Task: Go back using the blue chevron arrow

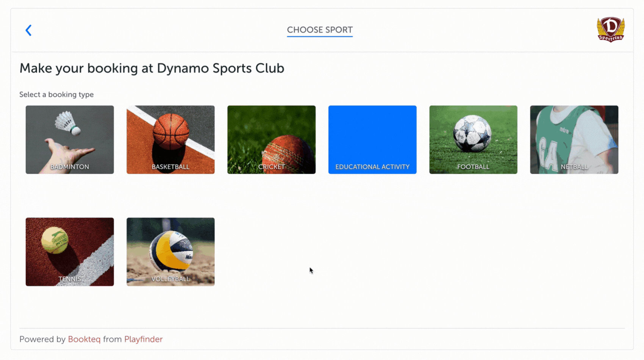Action: [28, 30]
